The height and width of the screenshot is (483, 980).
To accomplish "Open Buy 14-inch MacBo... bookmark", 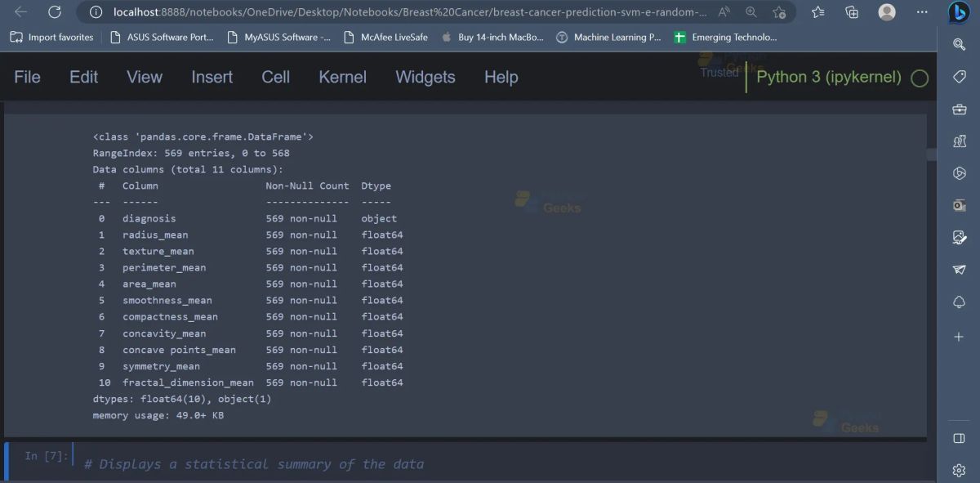I will point(492,38).
